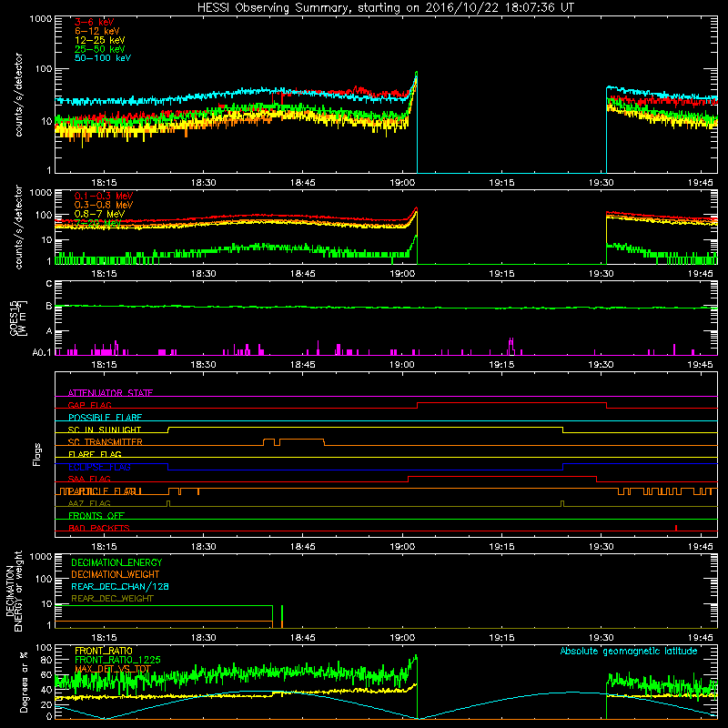Click the red BAD_PACKETS spike near 19:41

[x=676, y=528]
